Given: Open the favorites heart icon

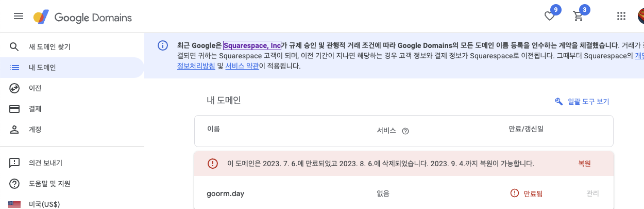Looking at the screenshot, I should point(550,17).
